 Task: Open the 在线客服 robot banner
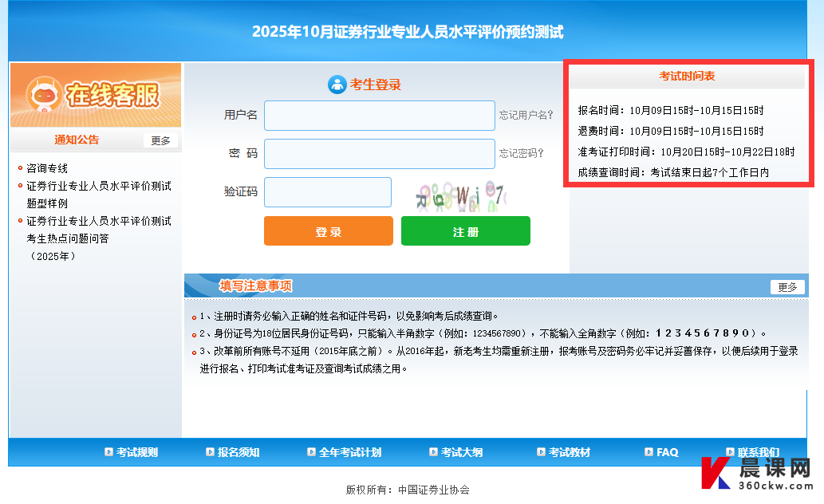96,95
